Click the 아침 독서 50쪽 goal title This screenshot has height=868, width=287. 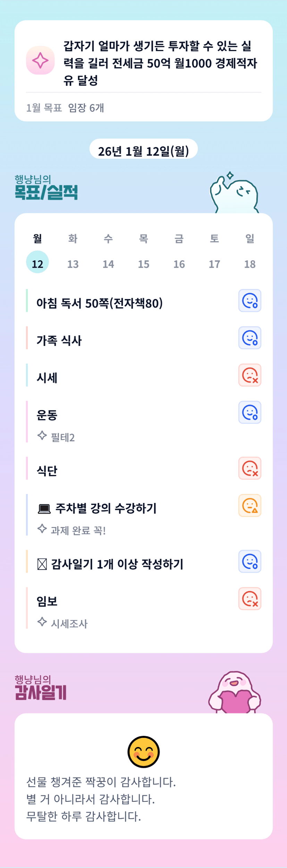pos(100,303)
